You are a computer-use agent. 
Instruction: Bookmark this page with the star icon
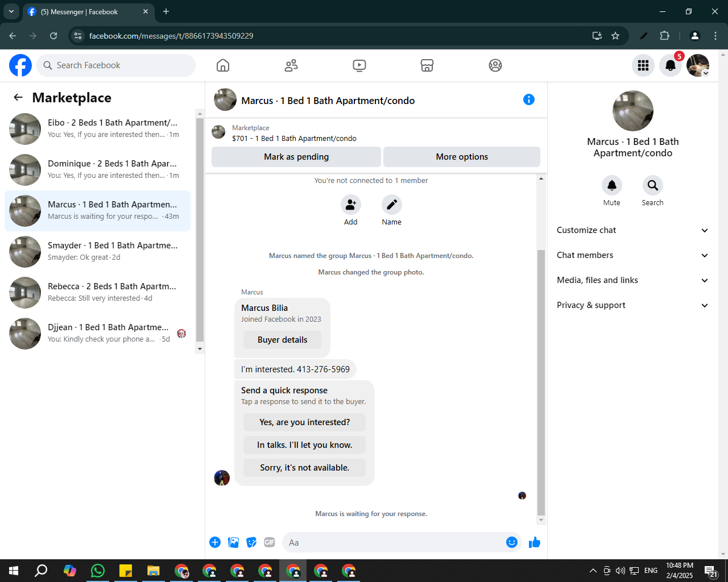click(615, 36)
